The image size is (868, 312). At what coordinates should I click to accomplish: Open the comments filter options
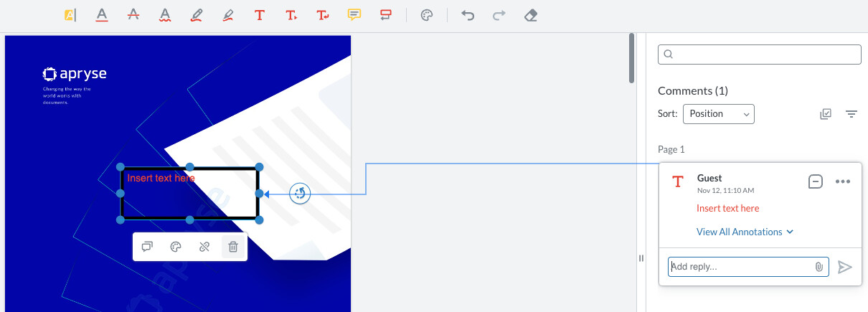click(852, 114)
